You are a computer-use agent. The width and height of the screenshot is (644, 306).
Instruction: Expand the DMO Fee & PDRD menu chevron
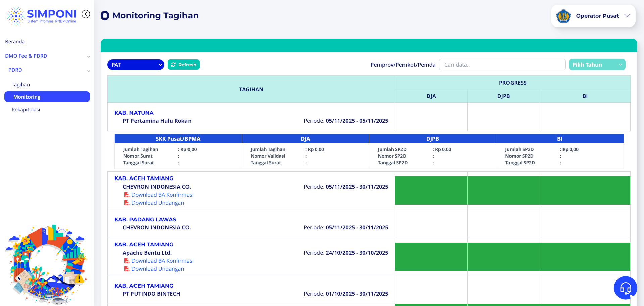click(x=89, y=57)
